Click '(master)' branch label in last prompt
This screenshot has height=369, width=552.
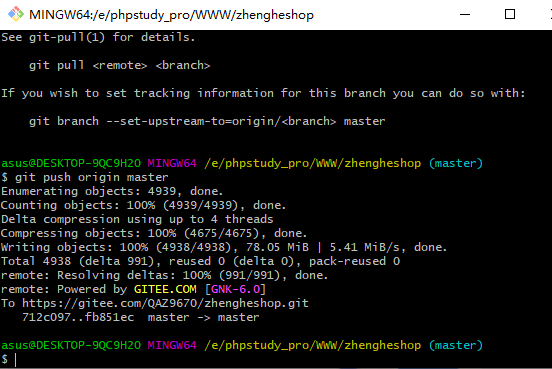(x=456, y=345)
